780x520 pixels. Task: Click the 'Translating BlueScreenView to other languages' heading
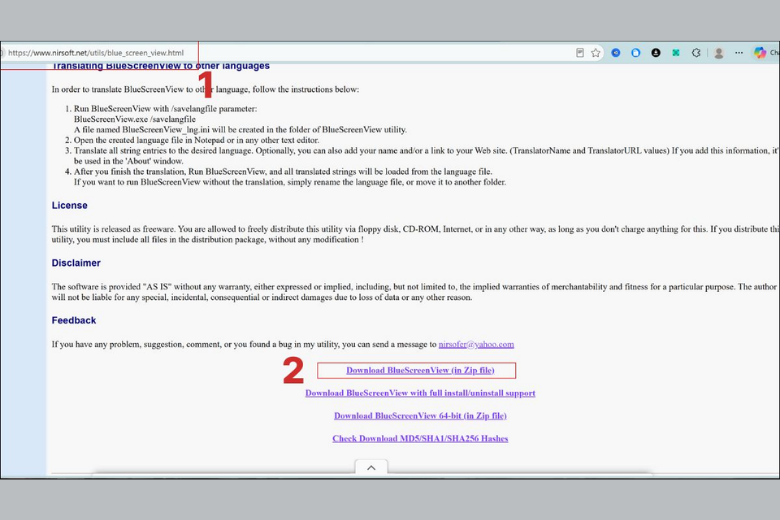[x=161, y=66]
